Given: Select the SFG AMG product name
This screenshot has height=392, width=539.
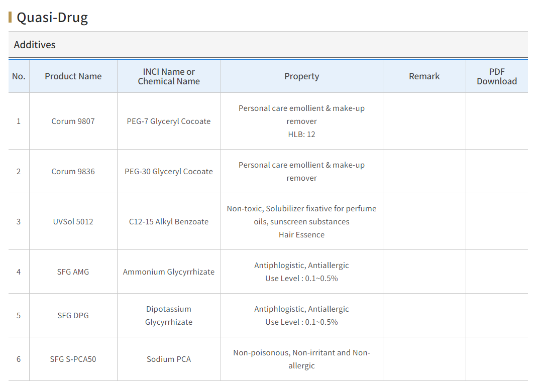Looking at the screenshot, I should [x=73, y=272].
